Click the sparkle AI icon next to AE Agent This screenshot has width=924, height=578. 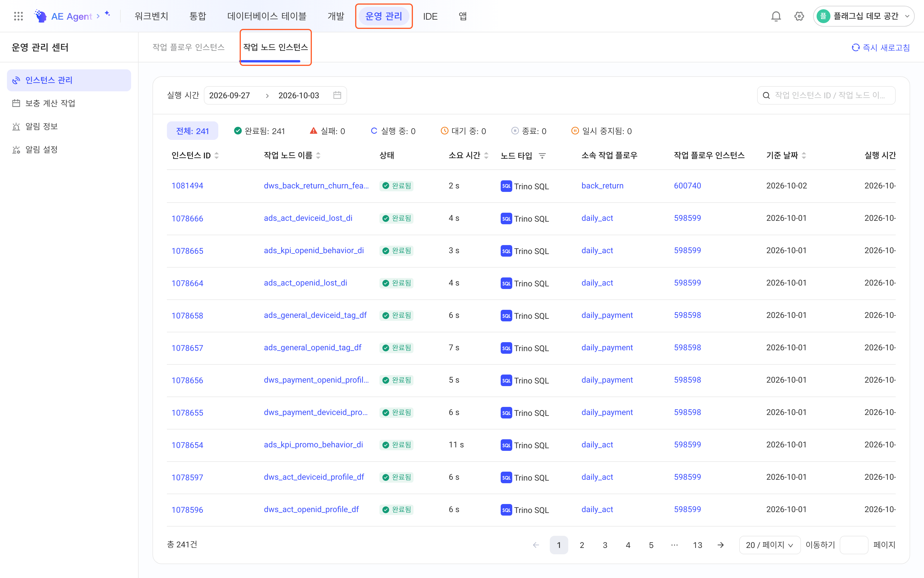click(108, 14)
